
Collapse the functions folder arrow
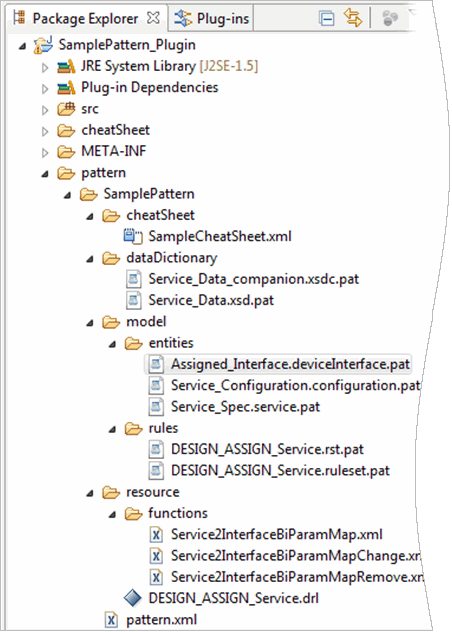point(113,515)
